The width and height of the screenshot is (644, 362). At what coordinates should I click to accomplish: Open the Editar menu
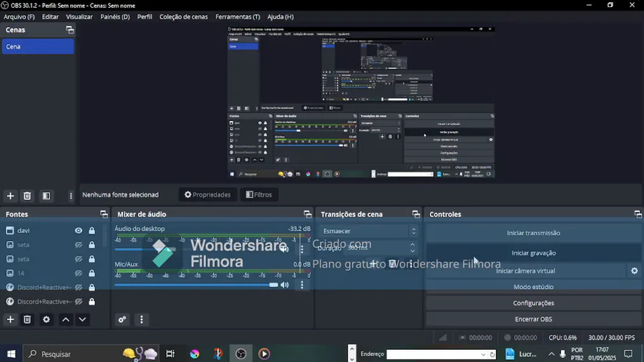(50, 17)
